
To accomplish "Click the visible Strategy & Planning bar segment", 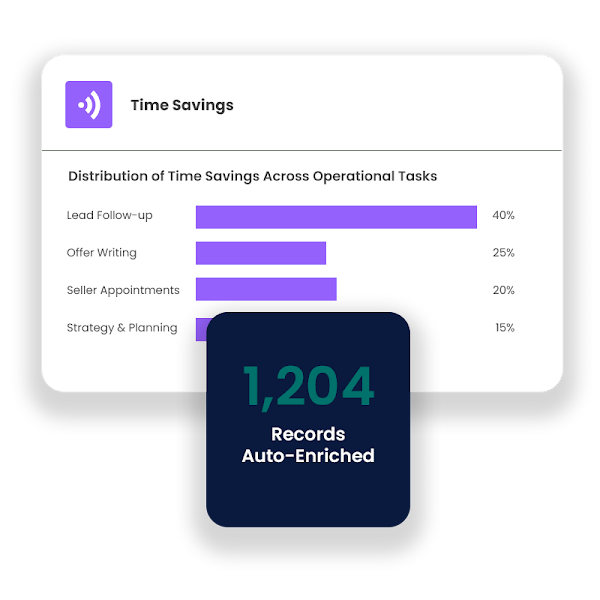I will (200, 326).
